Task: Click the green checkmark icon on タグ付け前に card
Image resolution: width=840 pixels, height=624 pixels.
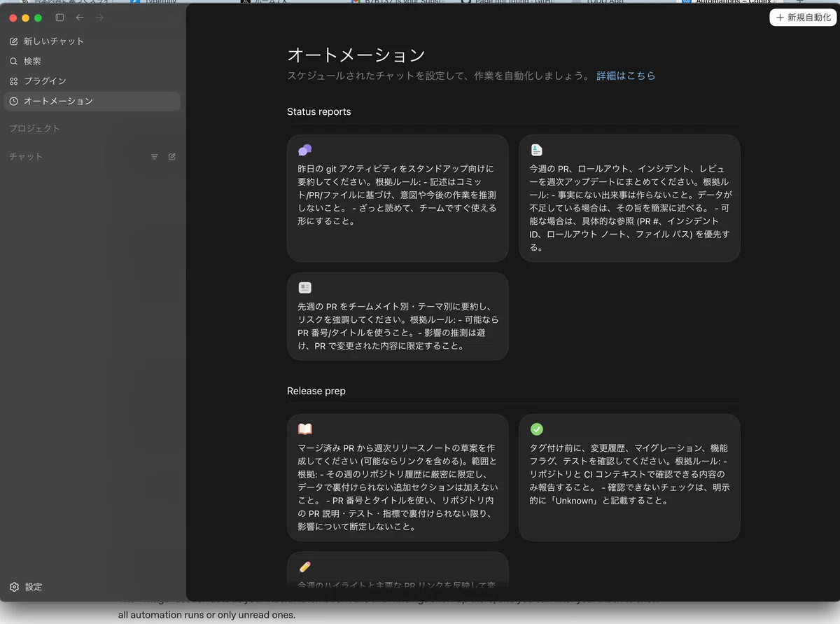Action: pyautogui.click(x=537, y=429)
